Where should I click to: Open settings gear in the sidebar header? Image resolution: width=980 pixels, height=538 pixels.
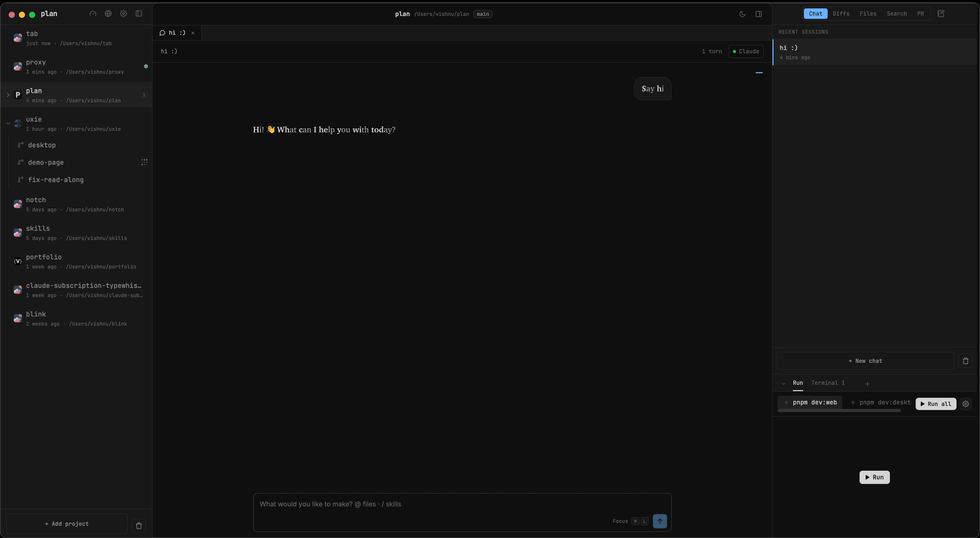click(x=123, y=14)
